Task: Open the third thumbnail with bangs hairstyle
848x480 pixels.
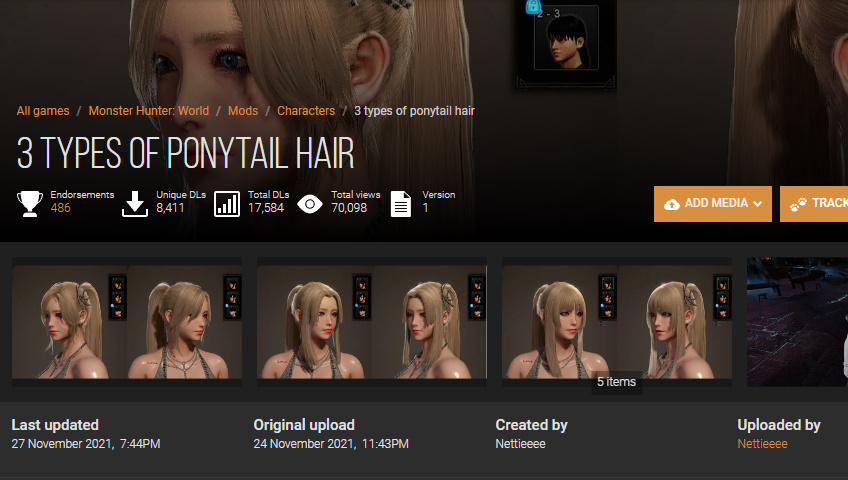Action: (x=617, y=322)
